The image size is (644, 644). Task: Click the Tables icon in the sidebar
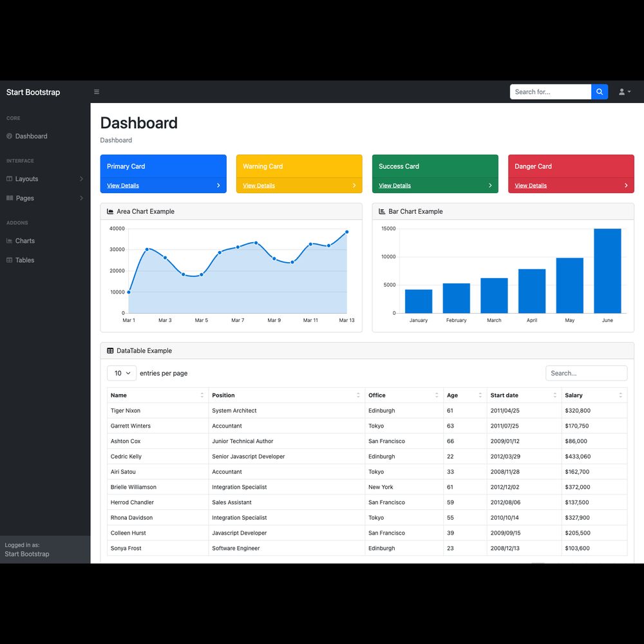[x=9, y=260]
